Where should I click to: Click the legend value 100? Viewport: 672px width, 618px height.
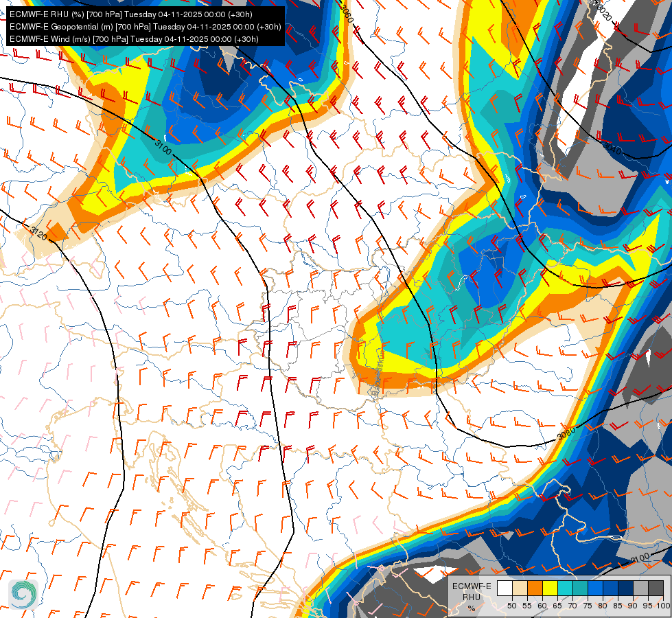tap(663, 606)
